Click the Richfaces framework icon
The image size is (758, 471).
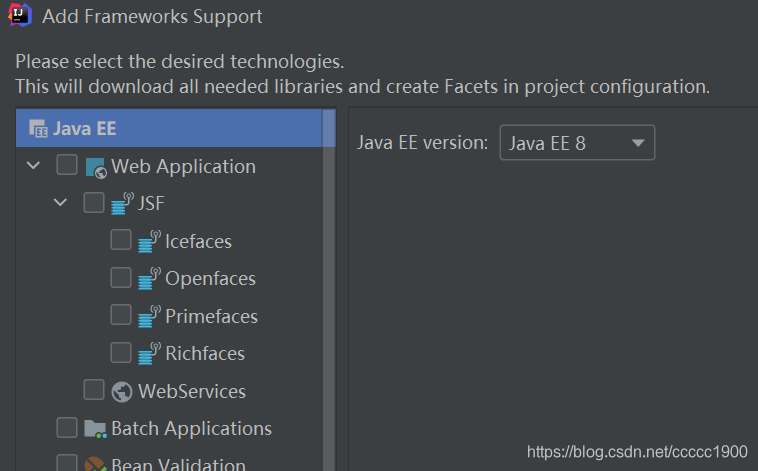point(149,353)
